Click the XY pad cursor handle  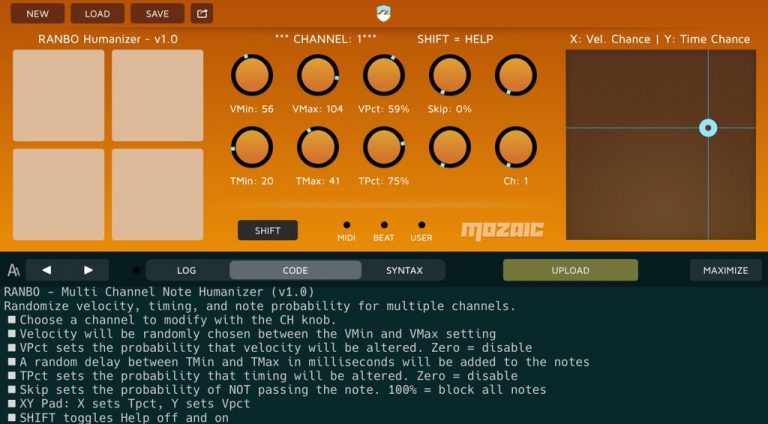point(708,128)
